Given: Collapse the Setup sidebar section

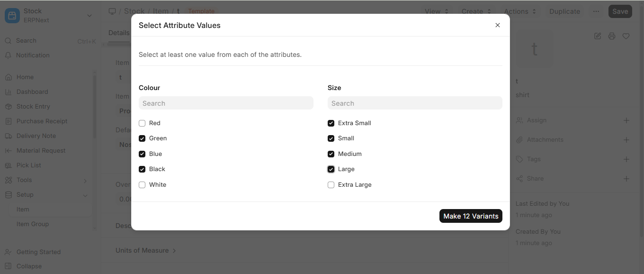Looking at the screenshot, I should (85, 195).
